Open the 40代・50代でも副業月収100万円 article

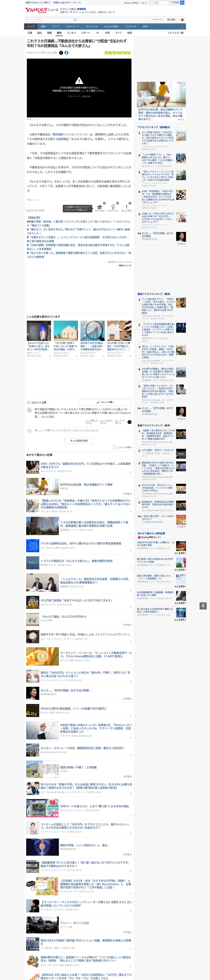pyautogui.click(x=79, y=467)
